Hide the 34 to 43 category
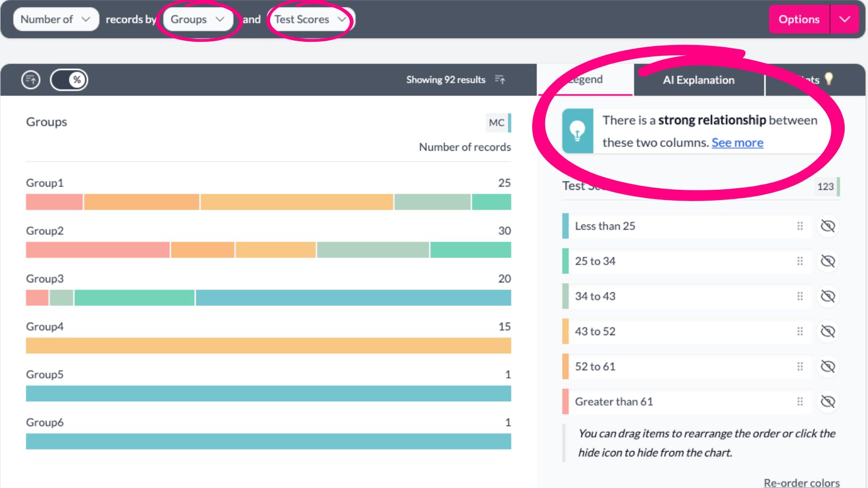The image size is (868, 488). pos(828,296)
